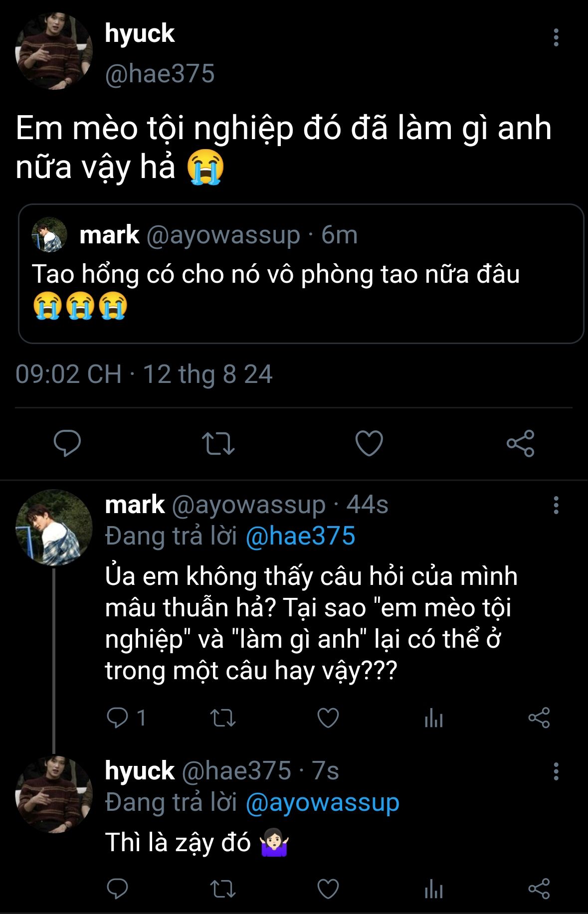View analytics for hyuck's last reply
This screenshot has height=914, width=588.
coord(433,889)
